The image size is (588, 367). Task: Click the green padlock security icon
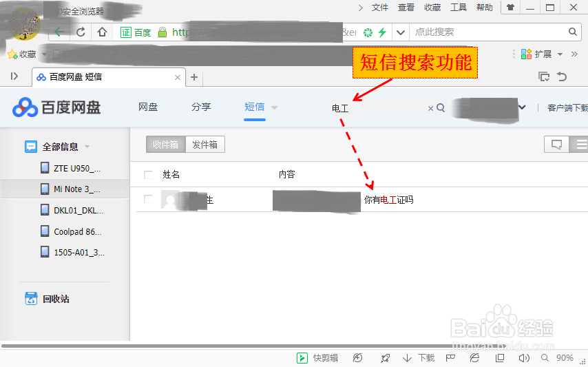(162, 32)
